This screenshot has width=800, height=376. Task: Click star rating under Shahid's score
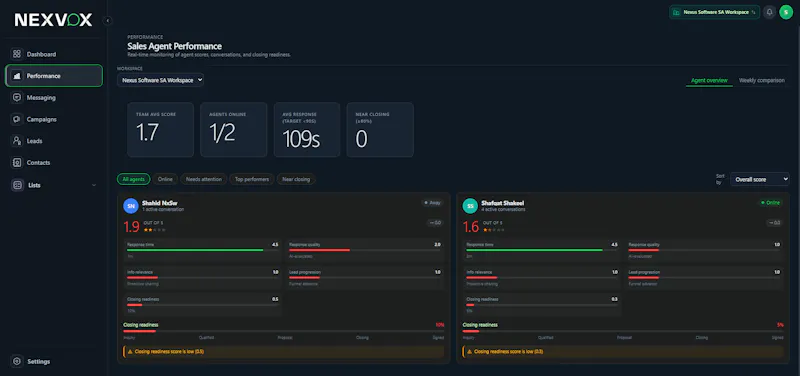[154, 230]
